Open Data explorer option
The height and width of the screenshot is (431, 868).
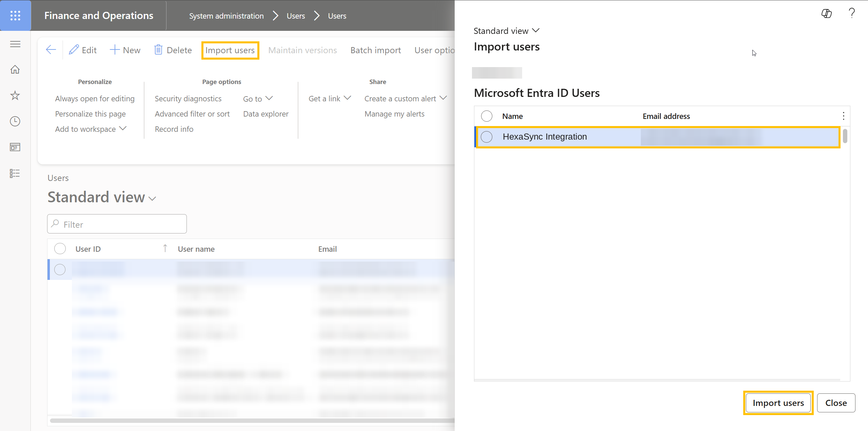click(265, 114)
